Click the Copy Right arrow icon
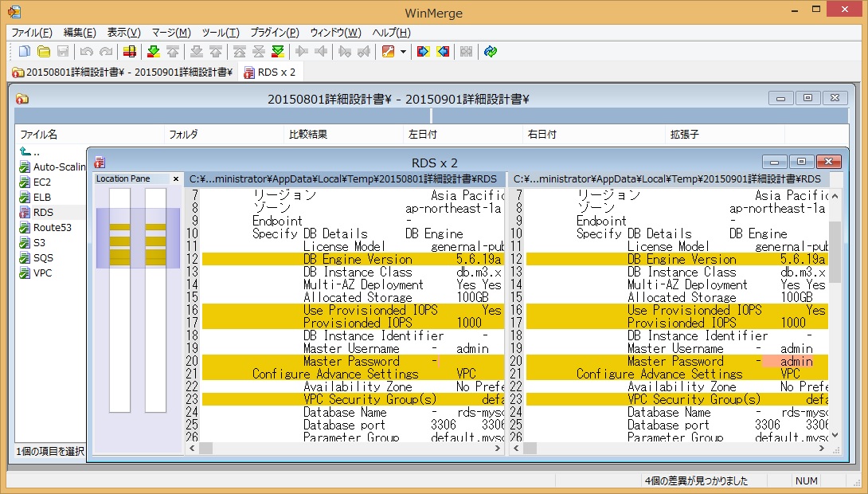868x494 pixels. pyautogui.click(x=302, y=52)
